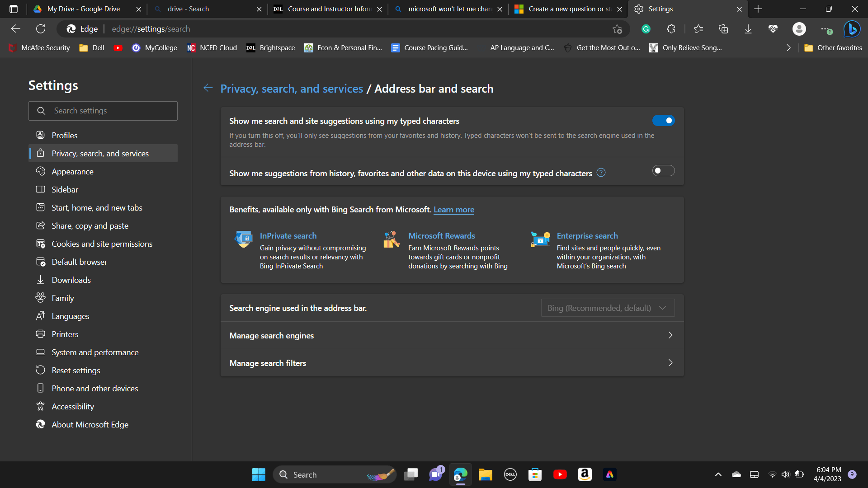
Task: Expand Manage search engines
Action: click(452, 335)
